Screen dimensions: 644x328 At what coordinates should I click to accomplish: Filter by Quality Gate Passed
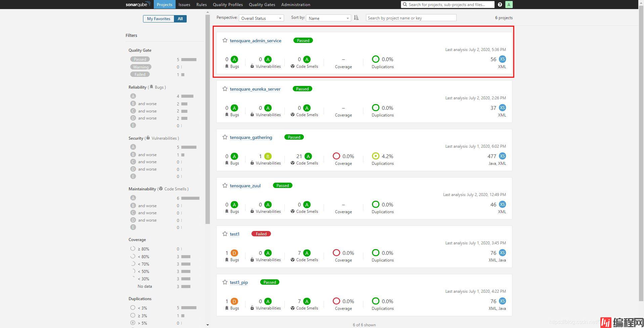tap(140, 59)
